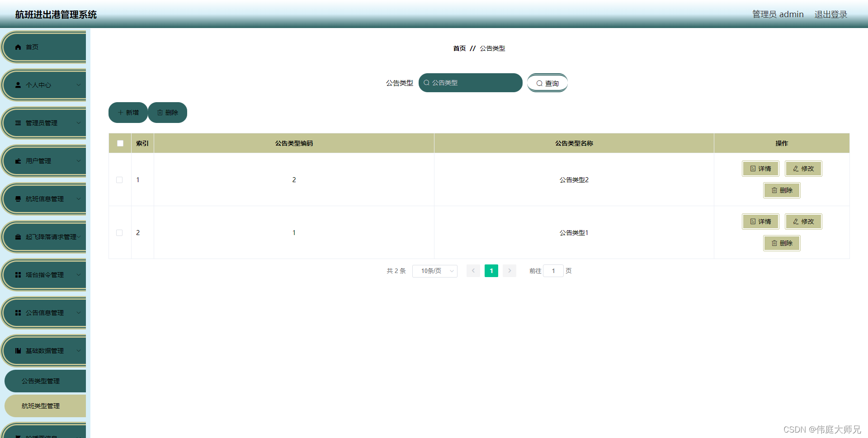
Task: Click the trash icon on top 删除 button
Action: pos(160,113)
